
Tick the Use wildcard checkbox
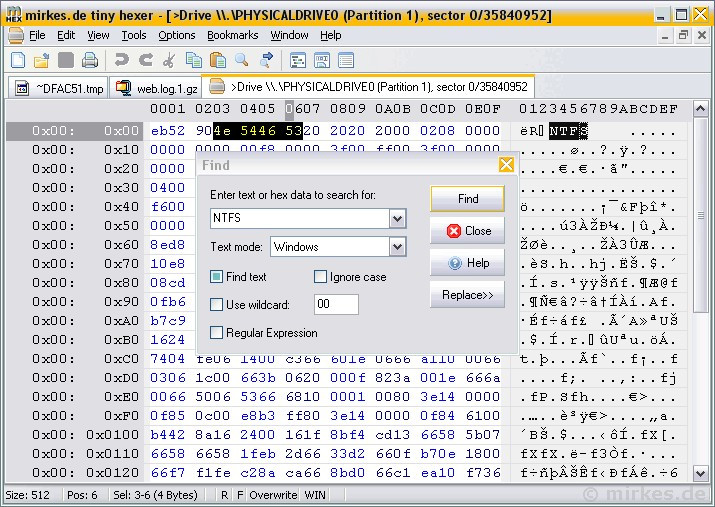tap(216, 305)
